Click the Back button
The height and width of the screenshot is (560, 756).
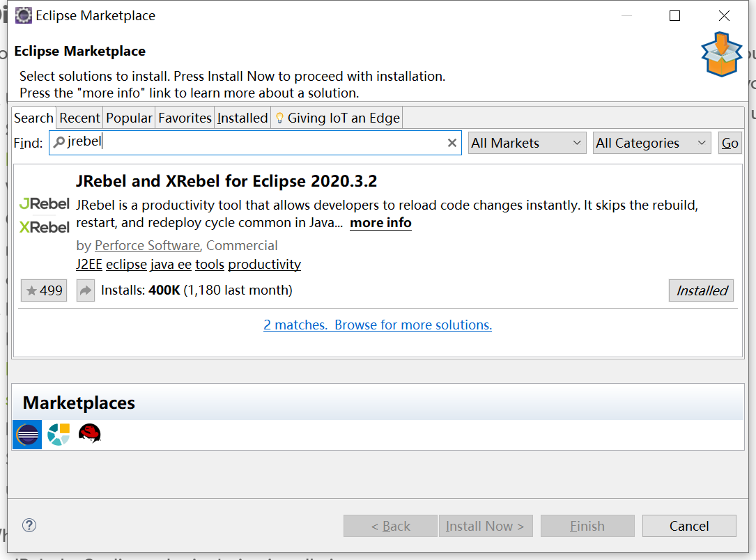tap(390, 526)
